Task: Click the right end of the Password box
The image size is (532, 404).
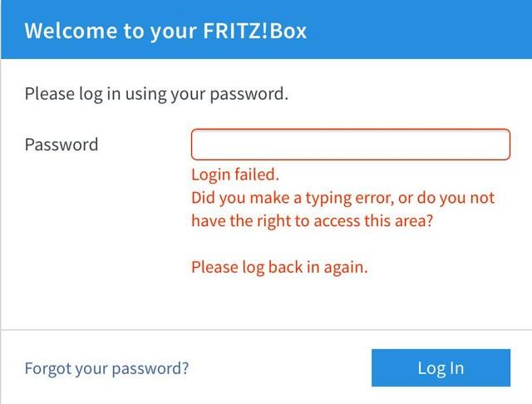Action: point(497,145)
